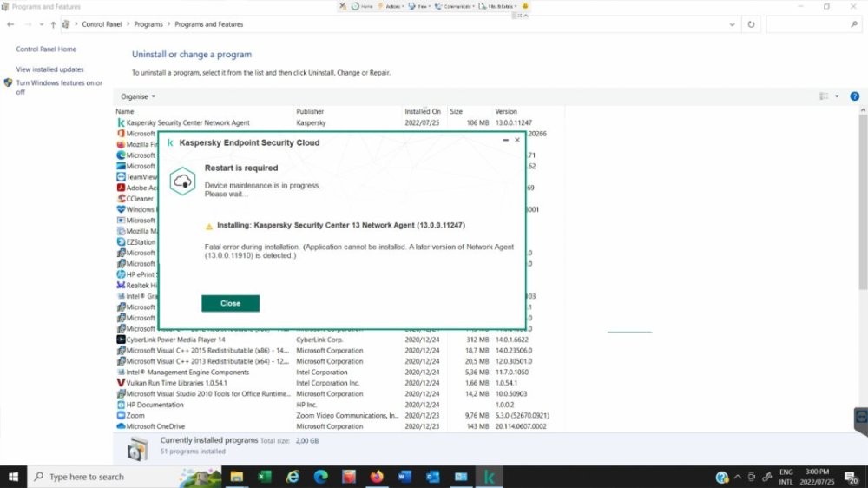The width and height of the screenshot is (868, 488).
Task: Open View installed updates link
Action: click(x=49, y=69)
